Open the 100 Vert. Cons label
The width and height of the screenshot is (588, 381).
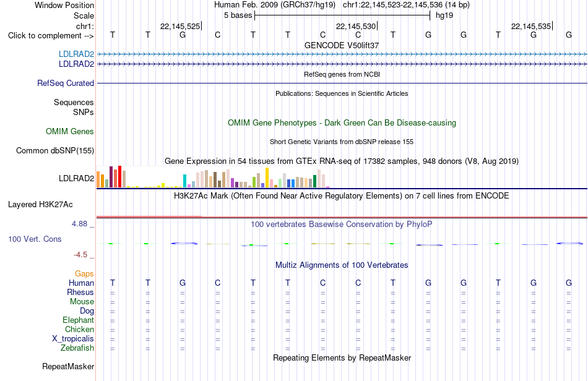tap(35, 239)
